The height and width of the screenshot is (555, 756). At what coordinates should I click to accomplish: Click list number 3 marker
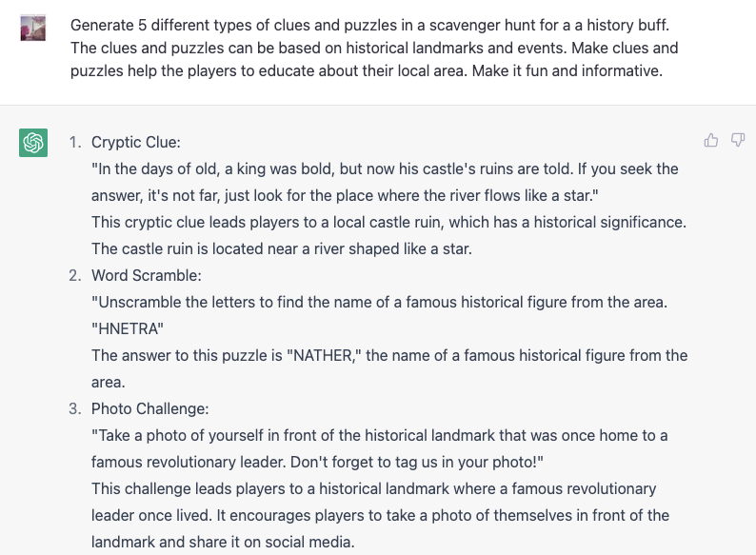pyautogui.click(x=75, y=409)
